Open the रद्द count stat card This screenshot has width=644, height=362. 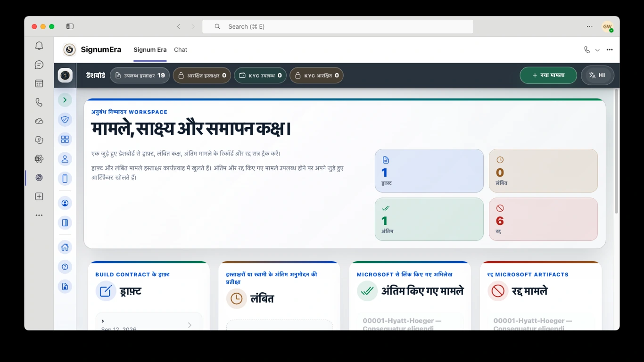point(543,219)
